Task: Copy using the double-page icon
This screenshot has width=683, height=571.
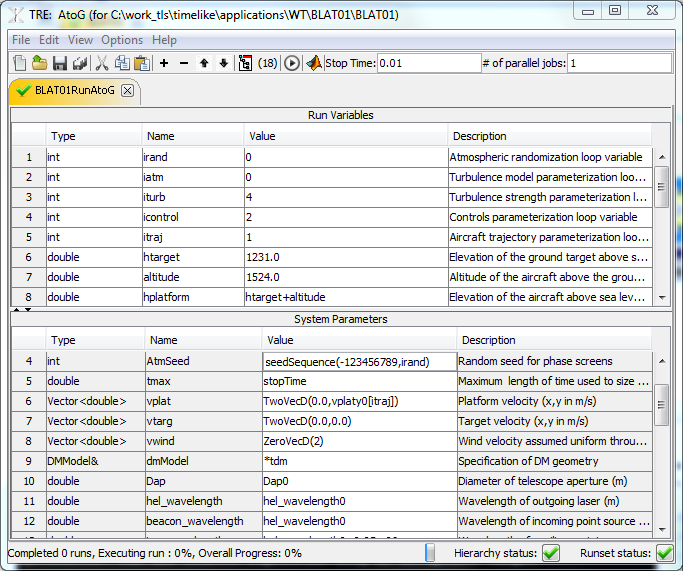Action: (122, 63)
